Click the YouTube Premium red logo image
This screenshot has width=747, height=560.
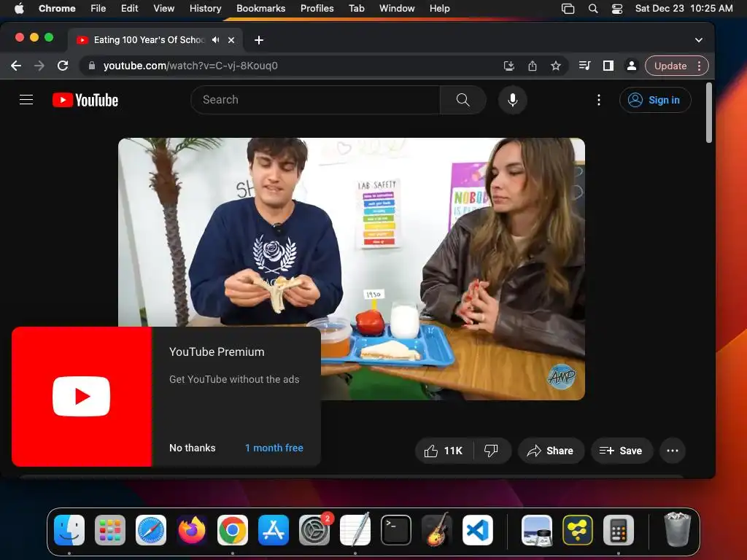point(82,396)
